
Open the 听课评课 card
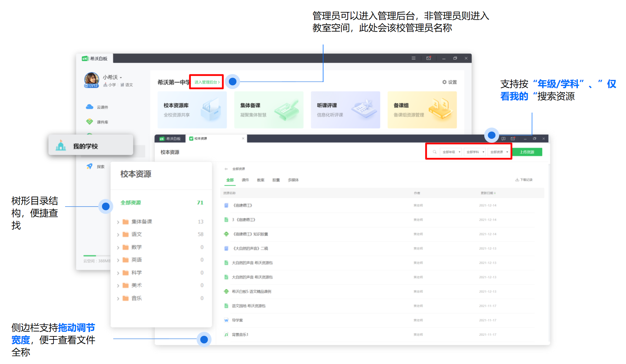pos(345,110)
